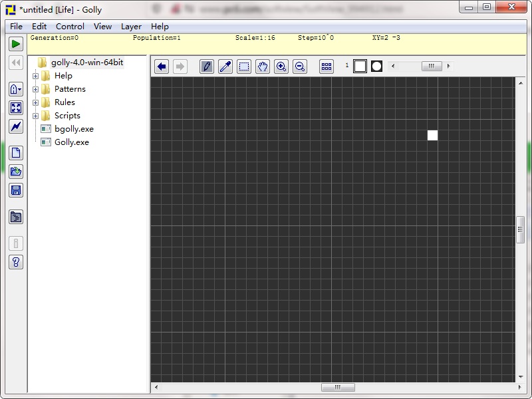Select bgolly.exe in the file tree
This screenshot has width=532, height=399.
click(74, 129)
